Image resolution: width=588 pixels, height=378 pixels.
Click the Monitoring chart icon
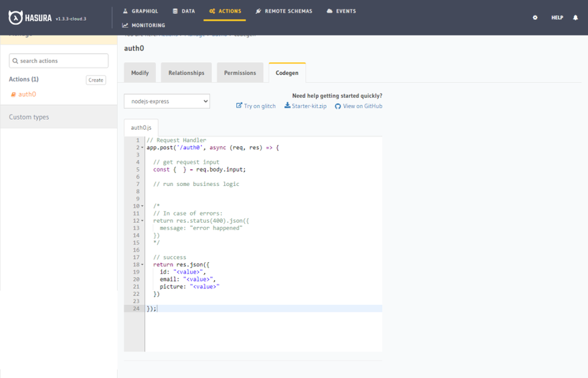125,25
